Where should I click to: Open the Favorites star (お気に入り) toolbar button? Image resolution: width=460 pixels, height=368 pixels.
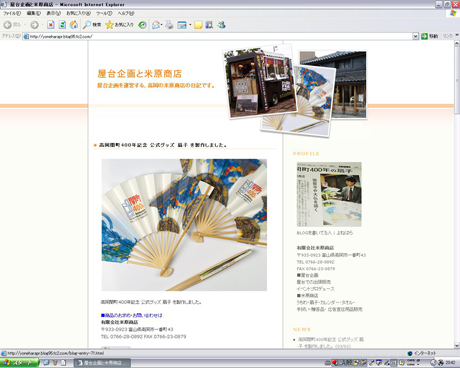[119, 25]
